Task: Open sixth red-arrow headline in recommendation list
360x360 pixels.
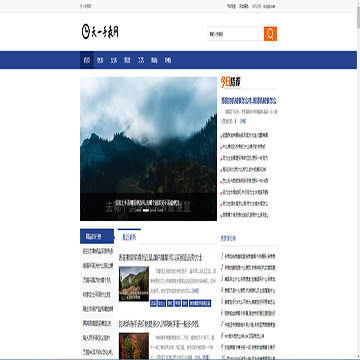Action: click(x=245, y=192)
